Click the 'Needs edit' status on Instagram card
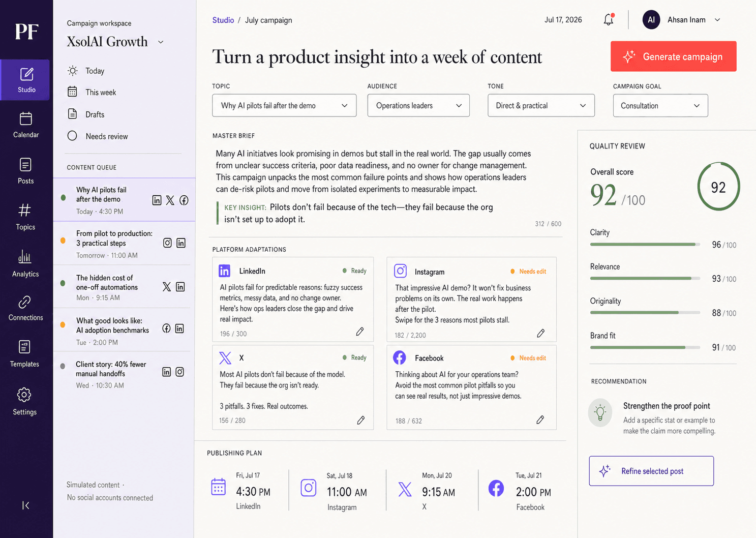 [528, 272]
